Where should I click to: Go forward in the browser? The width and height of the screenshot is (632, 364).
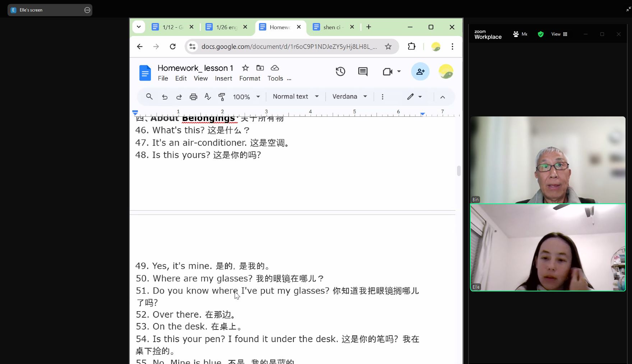tap(156, 46)
